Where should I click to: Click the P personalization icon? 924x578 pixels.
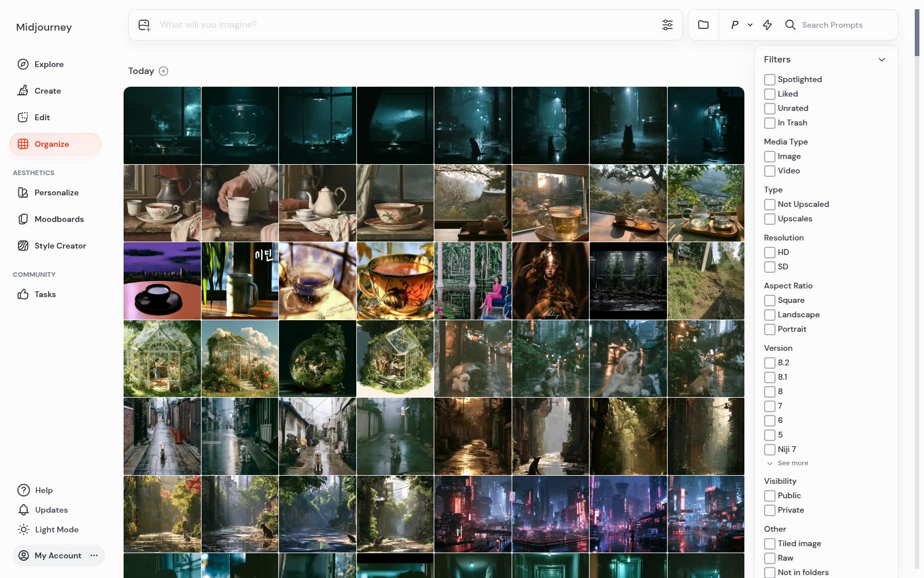coord(735,25)
